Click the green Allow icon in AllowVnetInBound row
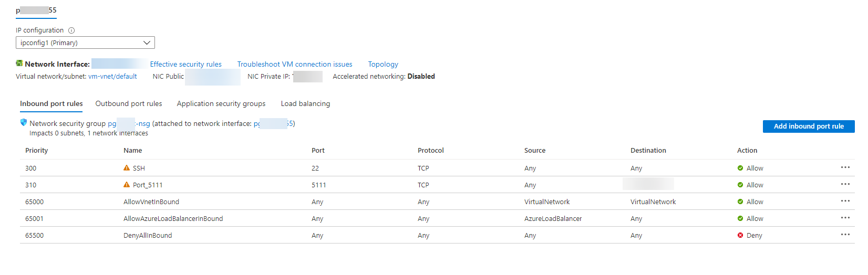Image resolution: width=868 pixels, height=275 pixels. [x=740, y=202]
